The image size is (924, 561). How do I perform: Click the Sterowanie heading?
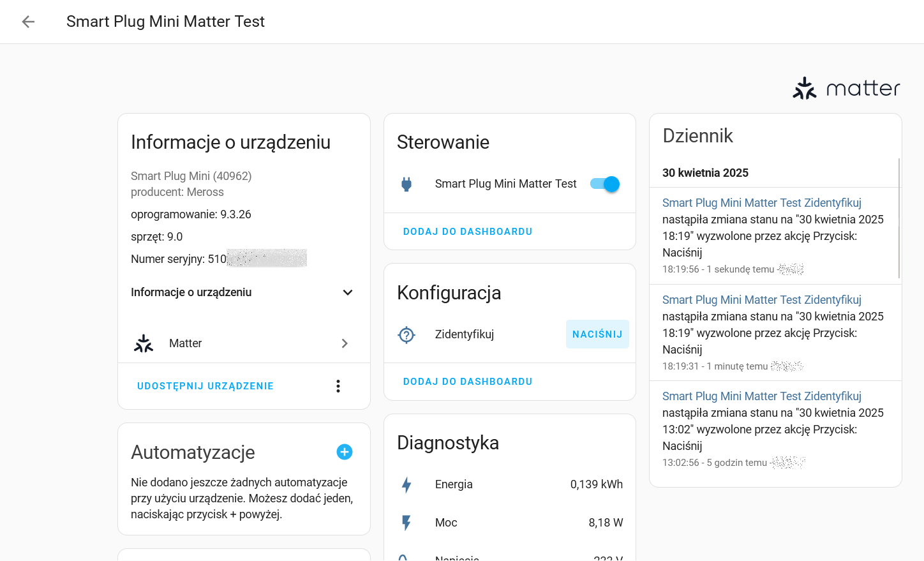(443, 142)
